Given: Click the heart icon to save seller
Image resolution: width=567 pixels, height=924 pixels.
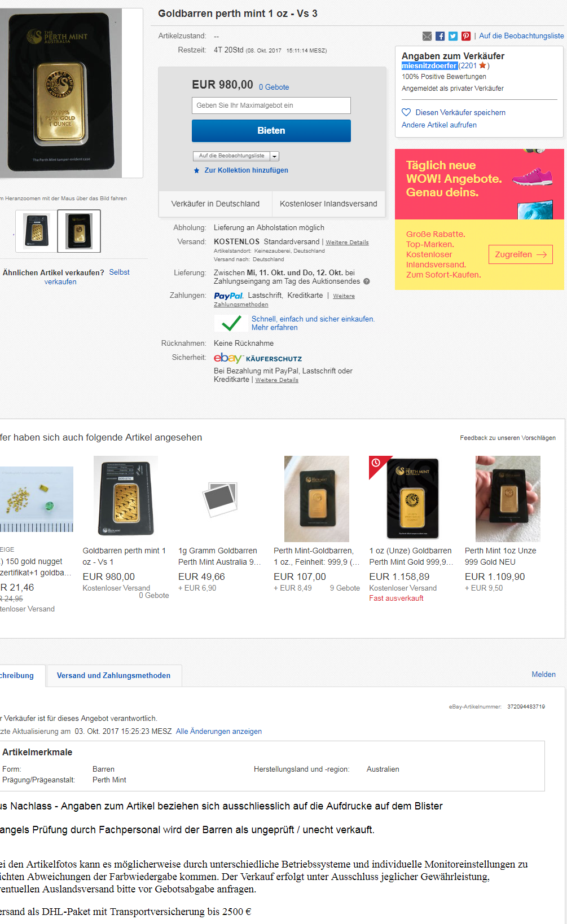Looking at the screenshot, I should click(x=406, y=112).
